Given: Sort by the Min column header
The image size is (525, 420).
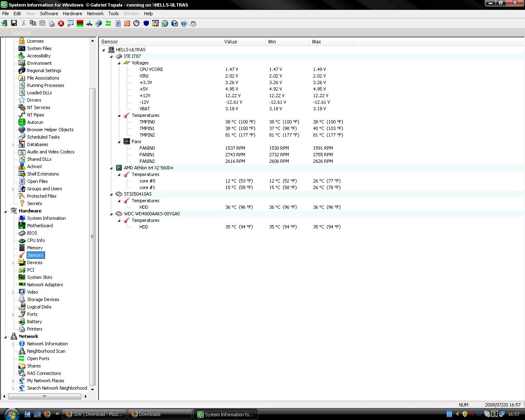Looking at the screenshot, I should tap(288, 42).
